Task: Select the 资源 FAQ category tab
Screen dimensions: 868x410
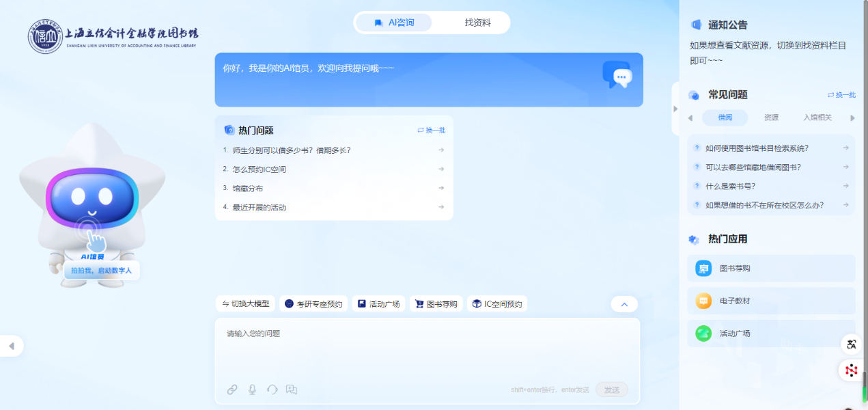Action: (771, 118)
